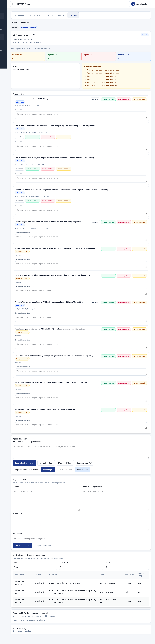
Task: Open the Documentação tab
Action: tap(35, 15)
